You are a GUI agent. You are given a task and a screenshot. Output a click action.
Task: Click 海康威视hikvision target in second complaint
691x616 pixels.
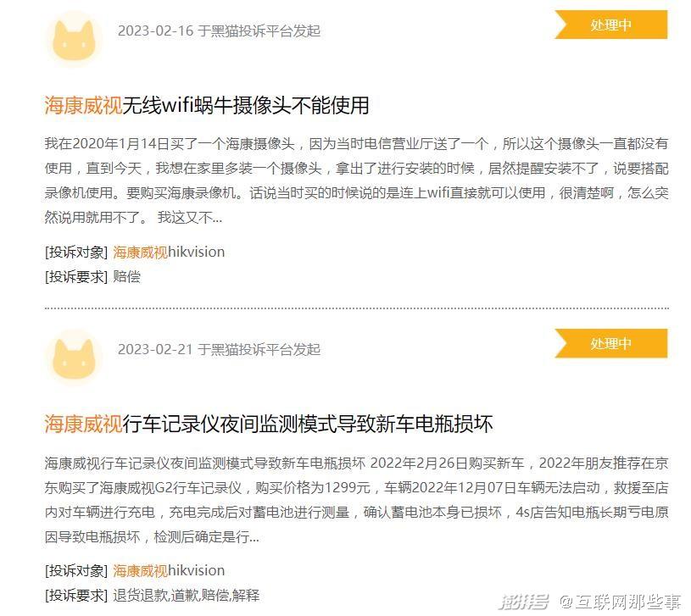[169, 570]
